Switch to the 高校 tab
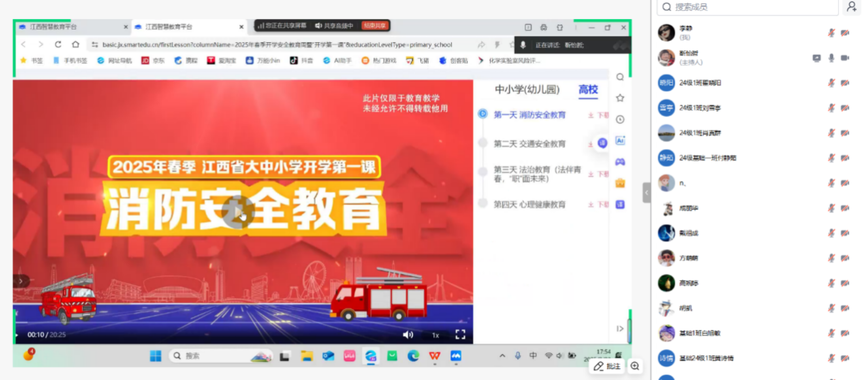This screenshot has width=868, height=380. pyautogui.click(x=588, y=90)
